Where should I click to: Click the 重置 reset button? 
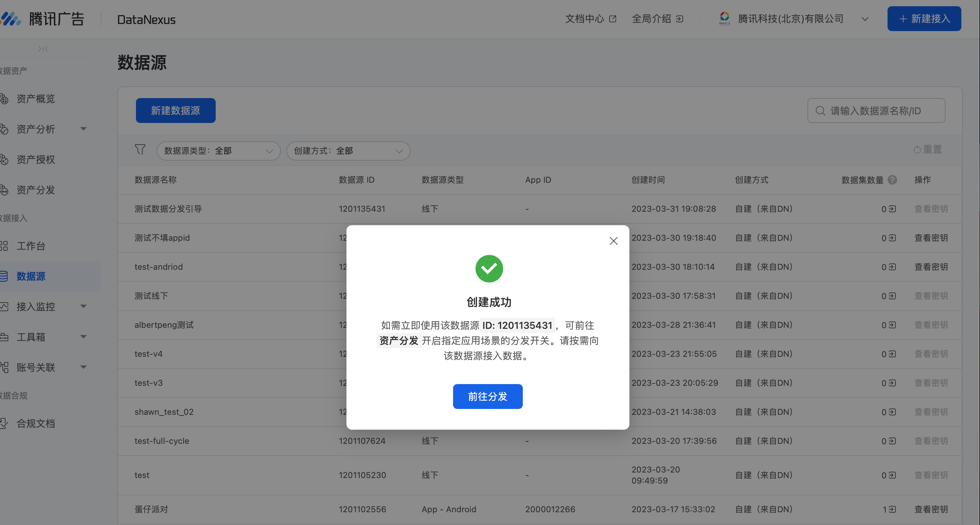pos(928,150)
